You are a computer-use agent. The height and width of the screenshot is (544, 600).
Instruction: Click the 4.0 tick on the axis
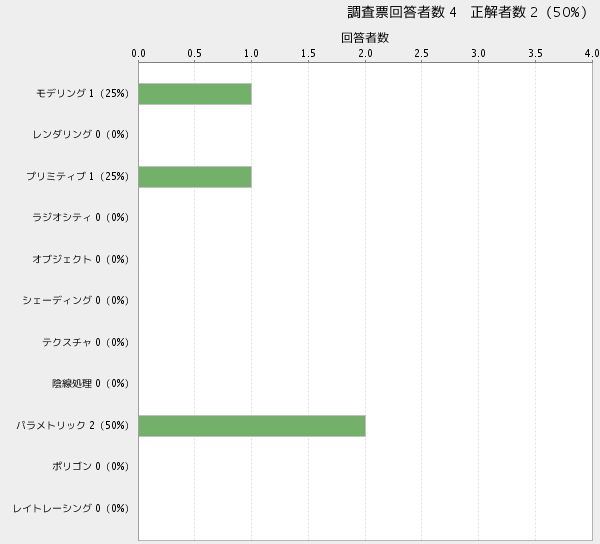coord(592,53)
